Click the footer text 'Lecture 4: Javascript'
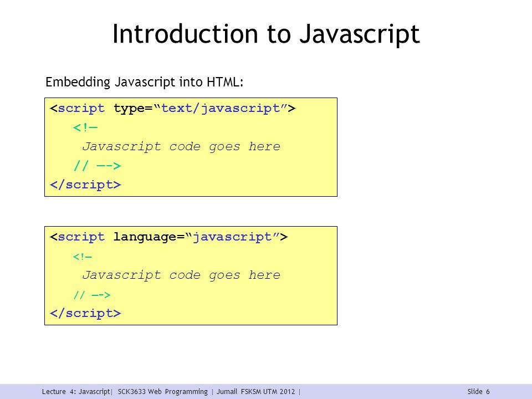 pos(76,392)
